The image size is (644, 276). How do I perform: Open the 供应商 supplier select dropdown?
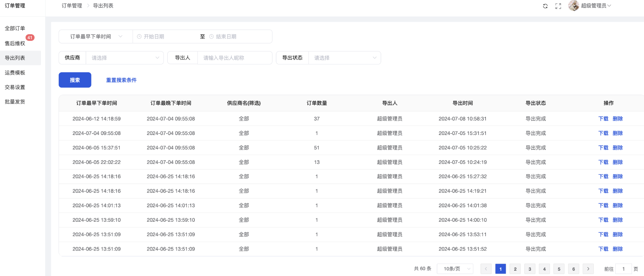click(x=125, y=58)
